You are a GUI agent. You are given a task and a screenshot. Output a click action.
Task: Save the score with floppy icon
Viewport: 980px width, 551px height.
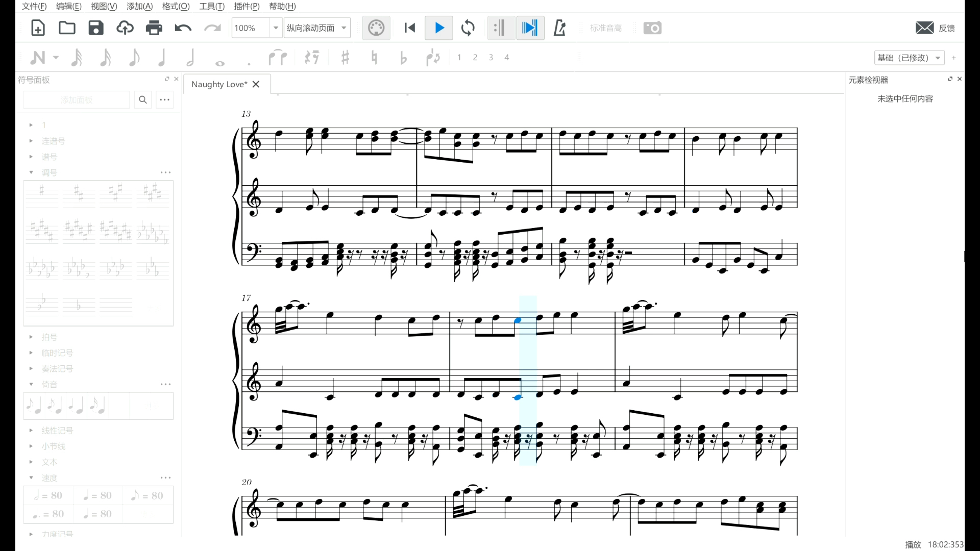tap(96, 28)
